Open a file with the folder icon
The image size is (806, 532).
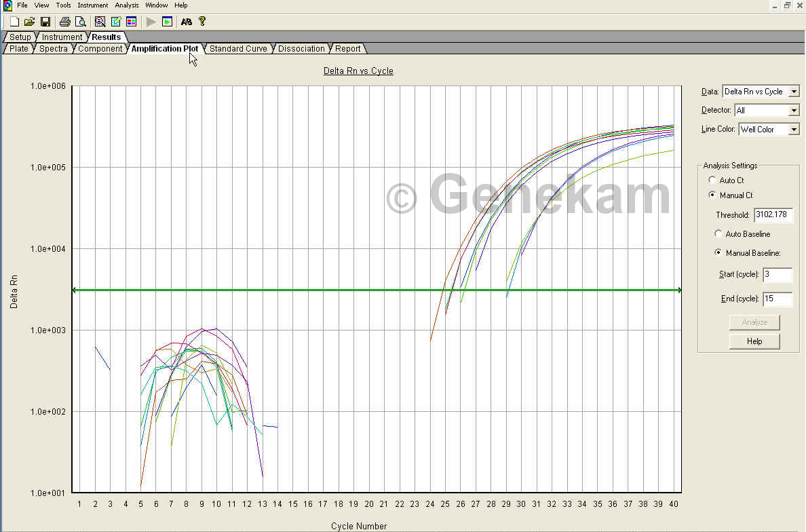[30, 22]
